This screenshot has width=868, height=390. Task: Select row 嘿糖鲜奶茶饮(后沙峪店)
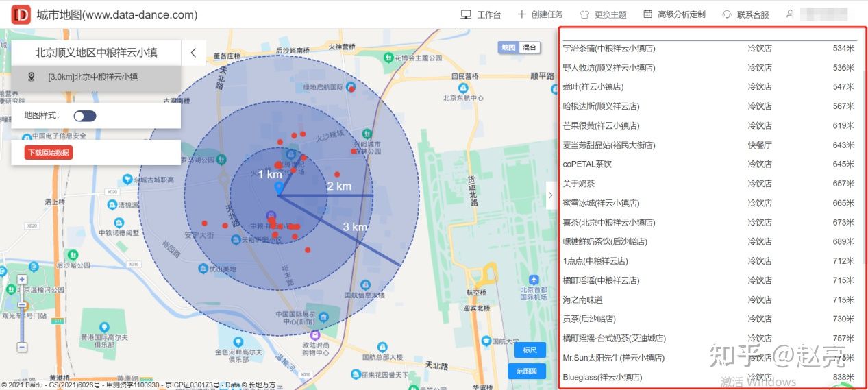pos(709,242)
